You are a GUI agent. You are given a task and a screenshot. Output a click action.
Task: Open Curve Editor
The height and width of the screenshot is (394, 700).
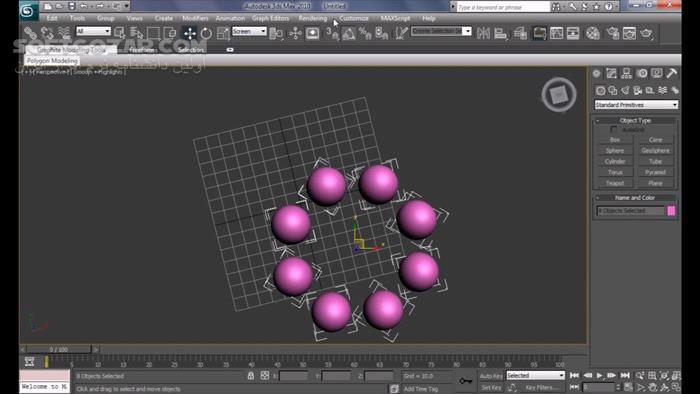tap(556, 33)
